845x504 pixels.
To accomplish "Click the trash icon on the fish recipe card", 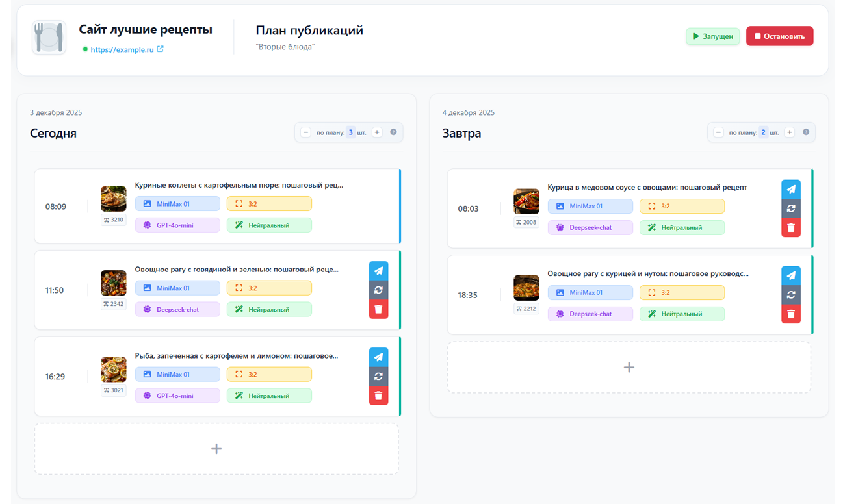I will [378, 395].
